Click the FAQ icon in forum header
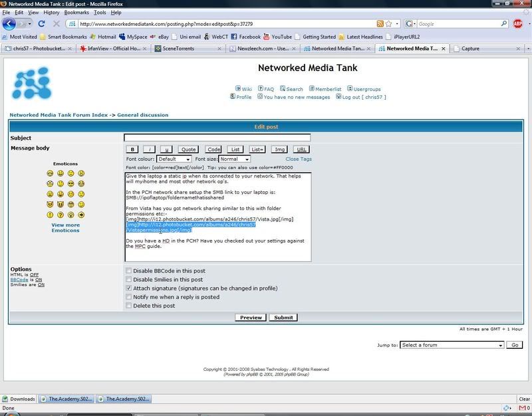 pyautogui.click(x=260, y=88)
